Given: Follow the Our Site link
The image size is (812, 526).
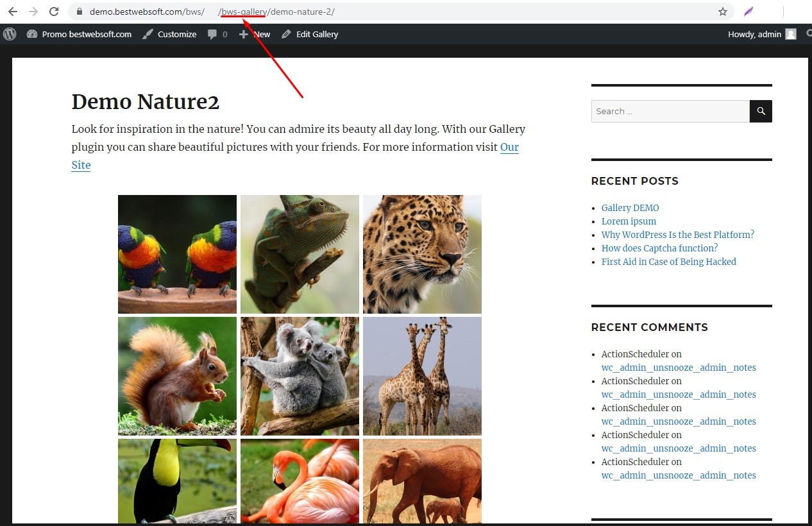Looking at the screenshot, I should tap(509, 147).
